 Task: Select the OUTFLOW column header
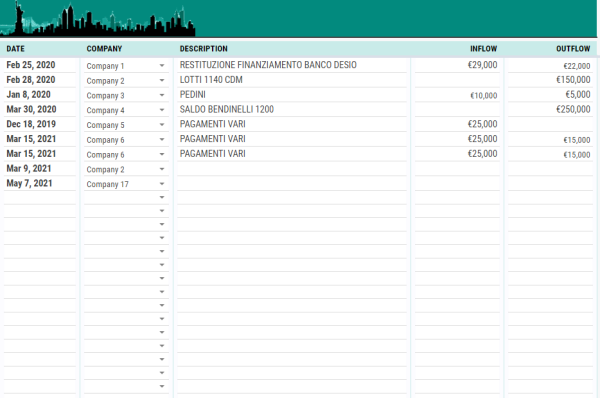click(573, 49)
